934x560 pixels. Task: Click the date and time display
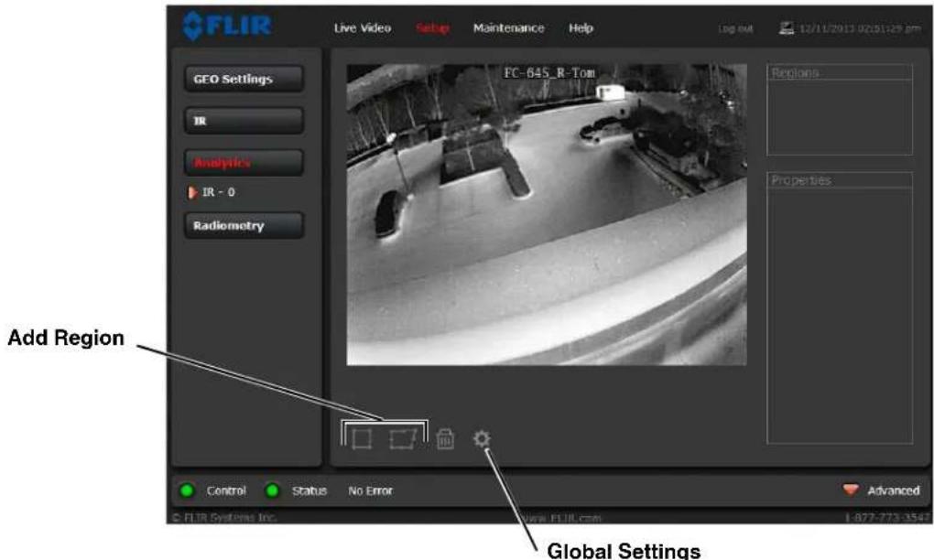860,28
